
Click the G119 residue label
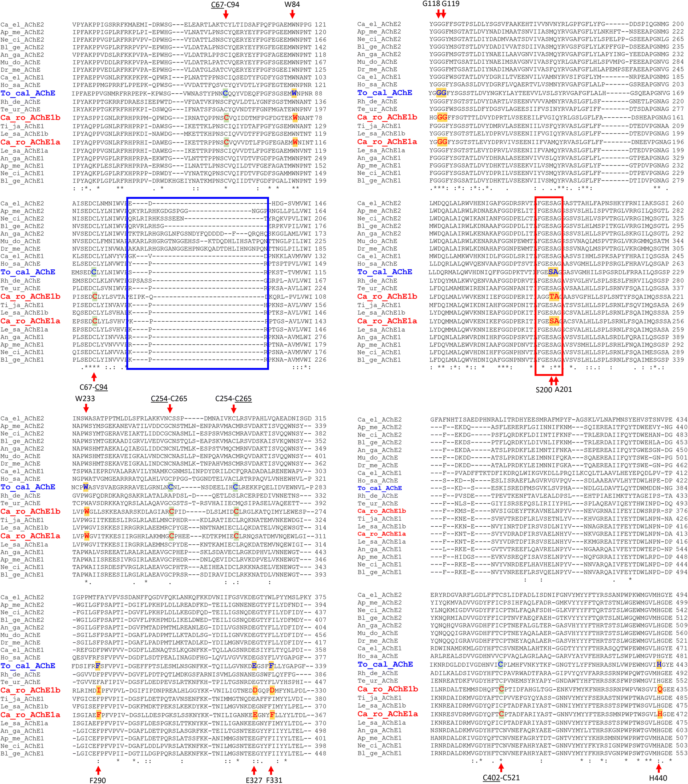(450, 4)
